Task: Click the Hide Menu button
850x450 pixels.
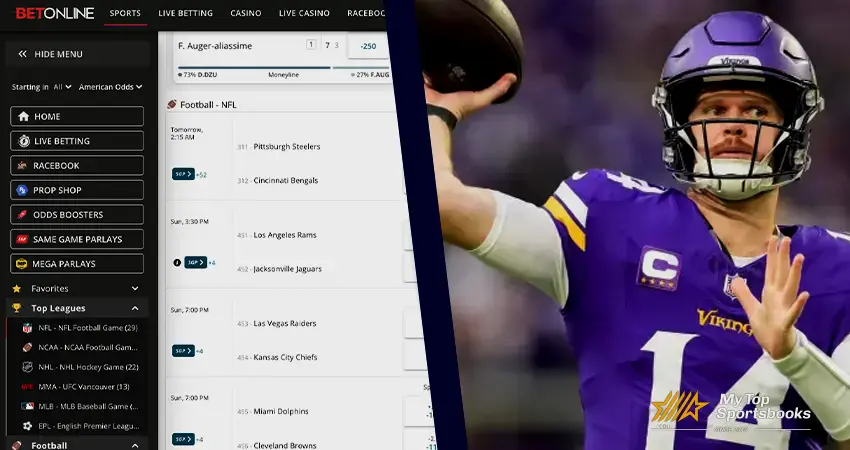Action: 77,54
